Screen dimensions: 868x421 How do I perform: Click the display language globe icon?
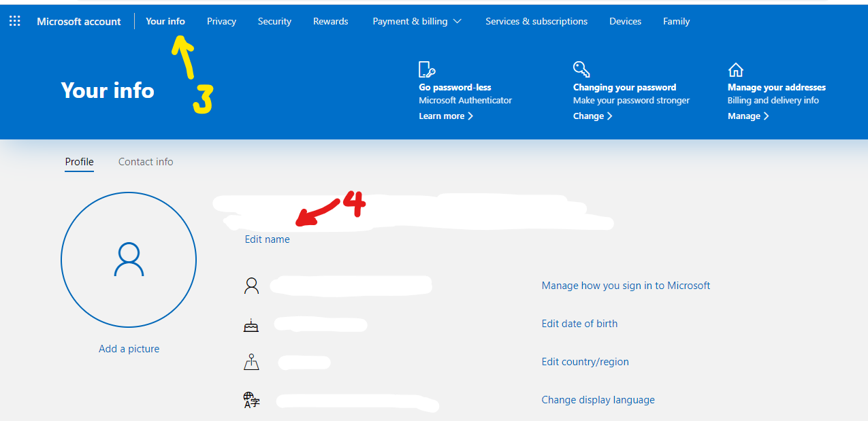[x=251, y=400]
